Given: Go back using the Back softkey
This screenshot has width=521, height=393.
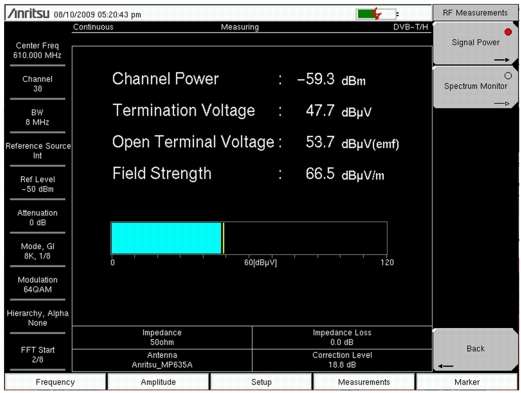Looking at the screenshot, I should (x=475, y=349).
